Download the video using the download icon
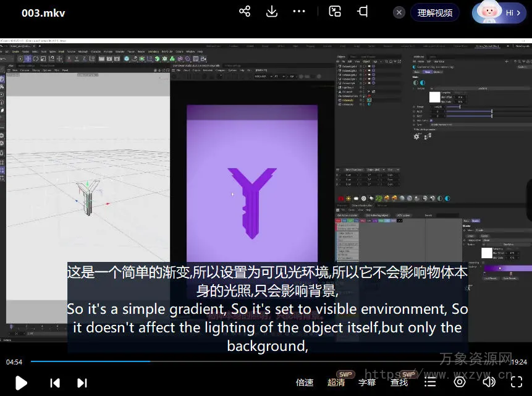 coord(272,12)
